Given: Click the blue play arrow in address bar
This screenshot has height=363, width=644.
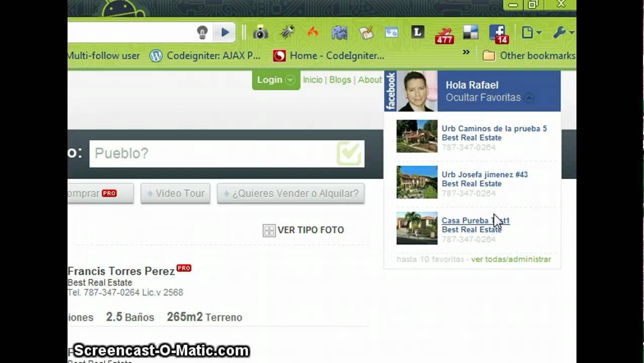Looking at the screenshot, I should tap(225, 33).
